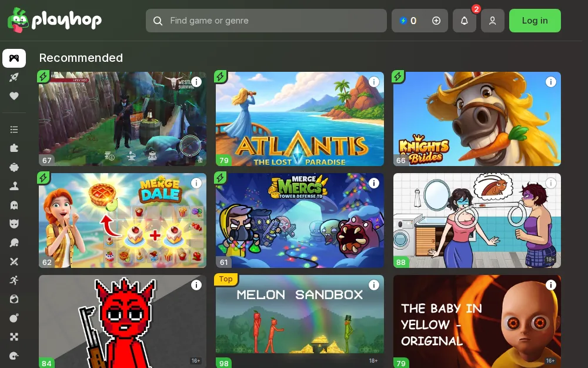Click the Find game or genre search field
Image resolution: width=588 pixels, height=368 pixels.
(266, 21)
